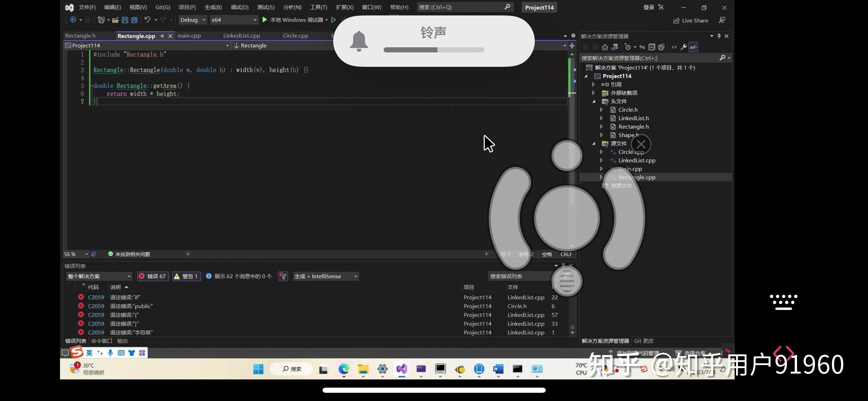Pin the Solution Explorer panel

[x=719, y=36]
